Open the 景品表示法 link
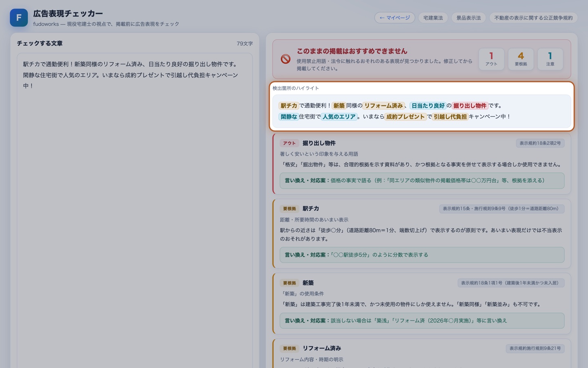Image resolution: width=588 pixels, height=368 pixels. click(x=468, y=18)
